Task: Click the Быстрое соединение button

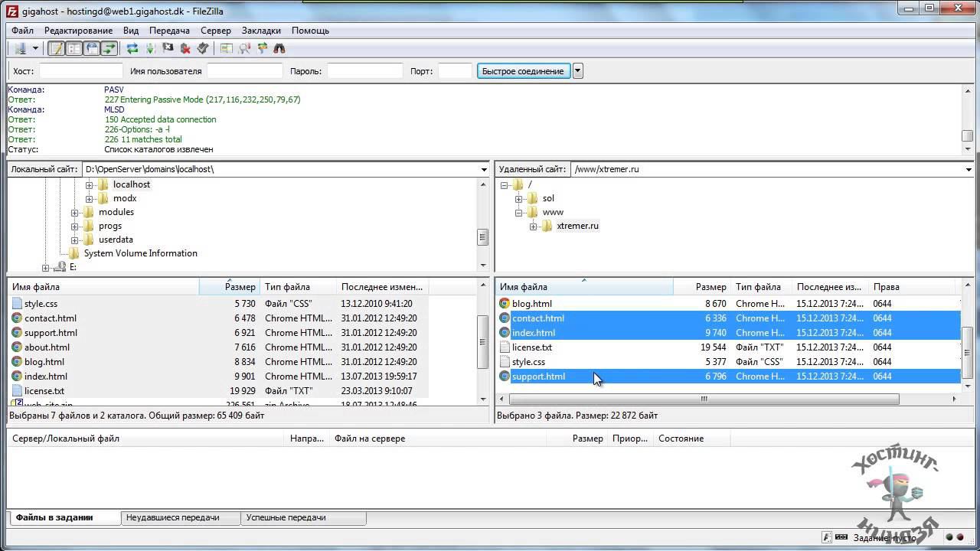Action: (523, 71)
